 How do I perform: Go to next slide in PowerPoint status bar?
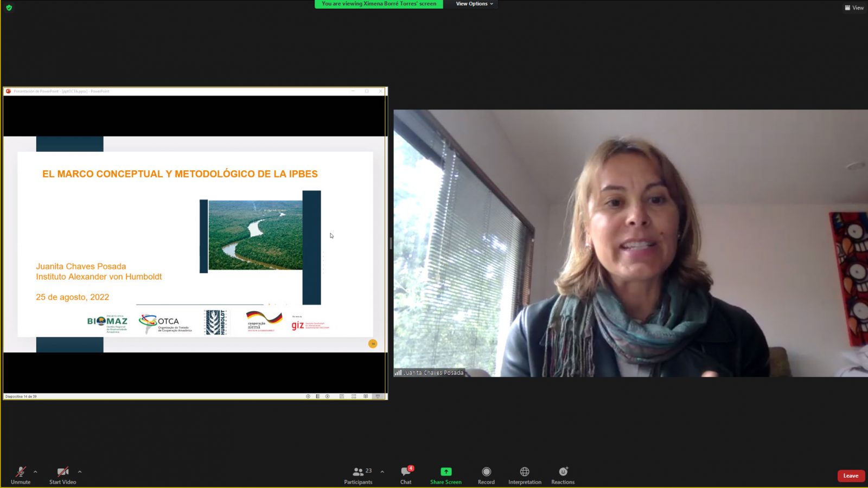coord(327,396)
